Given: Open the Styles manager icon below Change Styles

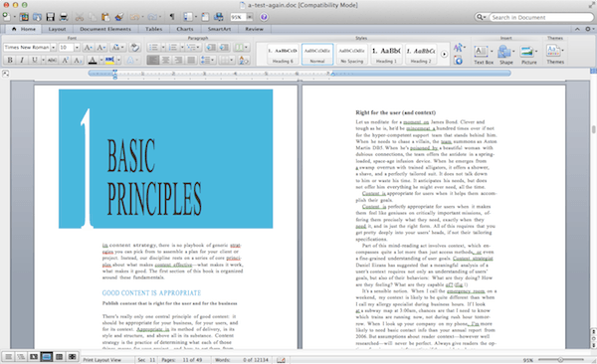Looking at the screenshot, I should (459, 60).
